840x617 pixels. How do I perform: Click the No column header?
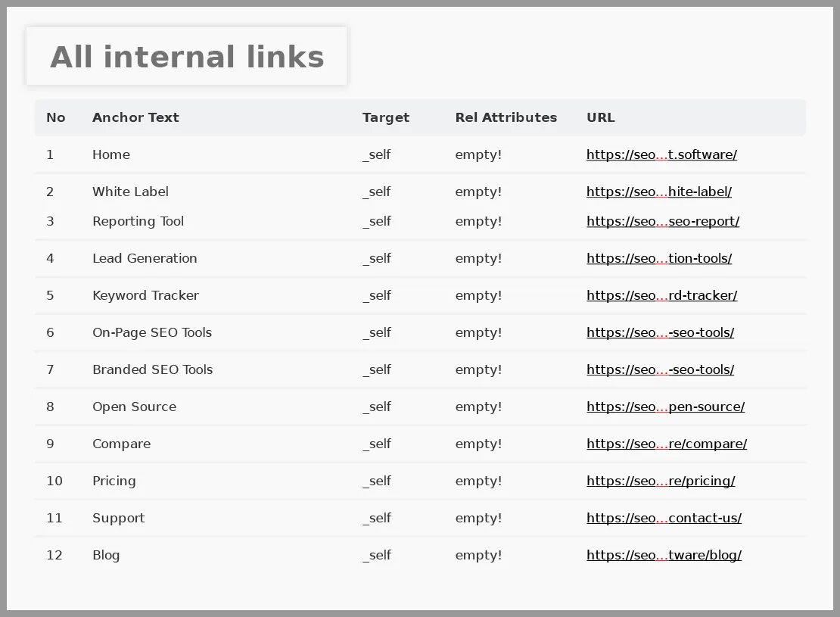pyautogui.click(x=56, y=117)
